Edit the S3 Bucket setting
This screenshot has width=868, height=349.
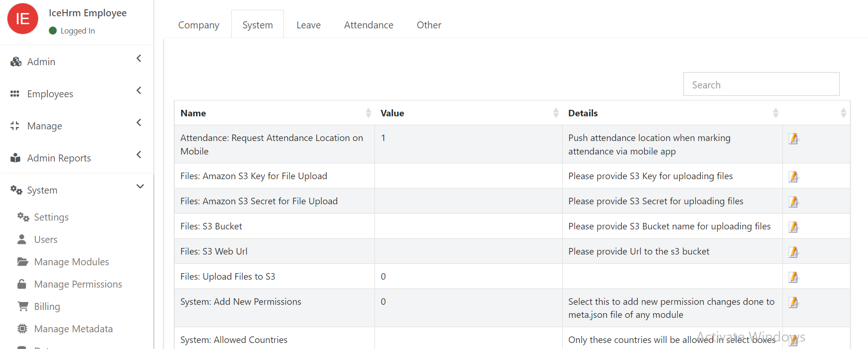pyautogui.click(x=793, y=227)
